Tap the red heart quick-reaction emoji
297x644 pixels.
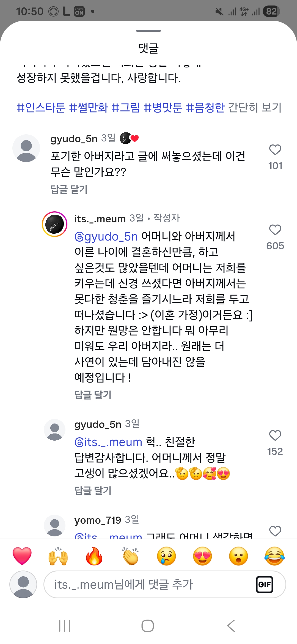pyautogui.click(x=22, y=556)
